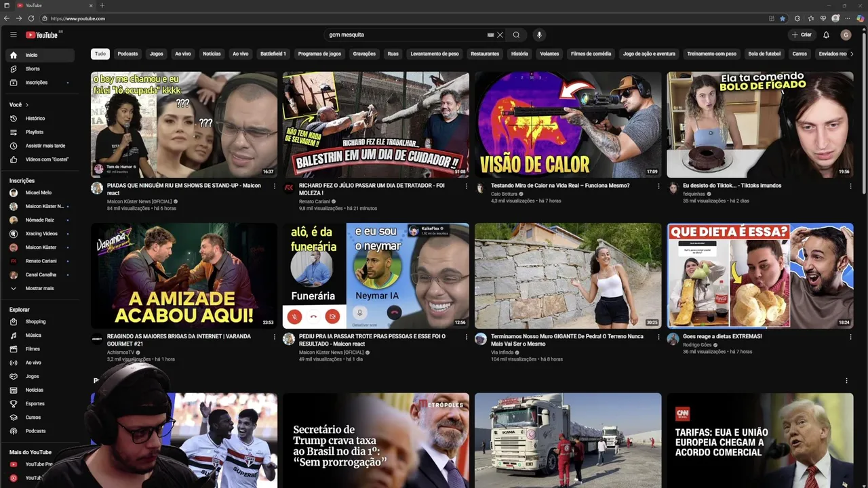Open the account avatar menu
Viewport: 868px width, 488px height.
846,35
